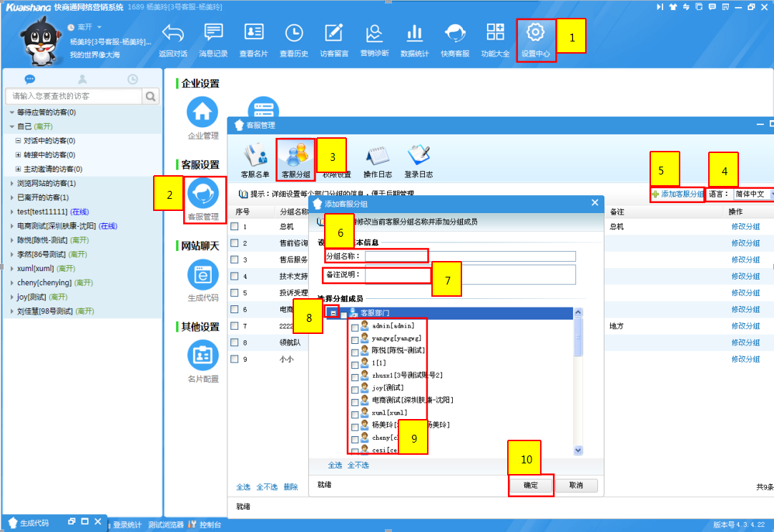Open the 查看历史 clock icon

(293, 34)
